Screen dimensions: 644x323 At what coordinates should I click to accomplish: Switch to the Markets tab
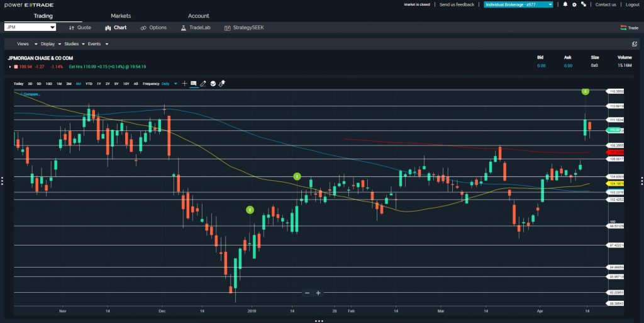click(121, 16)
